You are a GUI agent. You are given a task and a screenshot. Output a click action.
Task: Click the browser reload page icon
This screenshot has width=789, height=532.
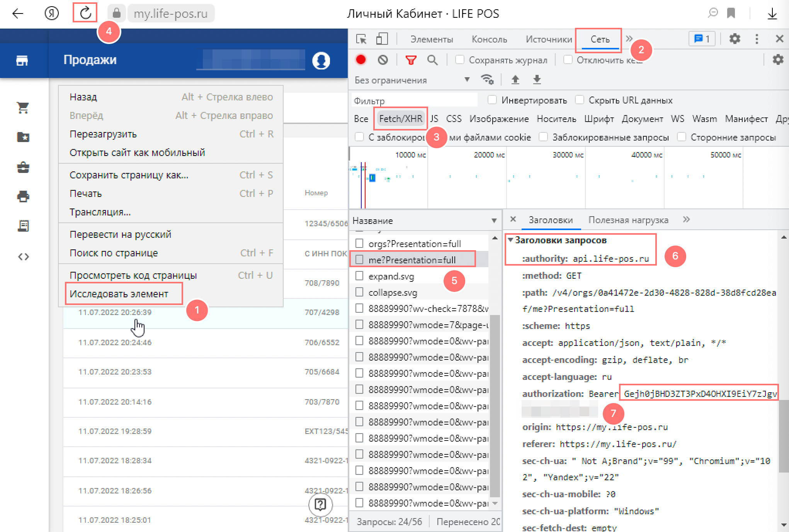pos(85,14)
